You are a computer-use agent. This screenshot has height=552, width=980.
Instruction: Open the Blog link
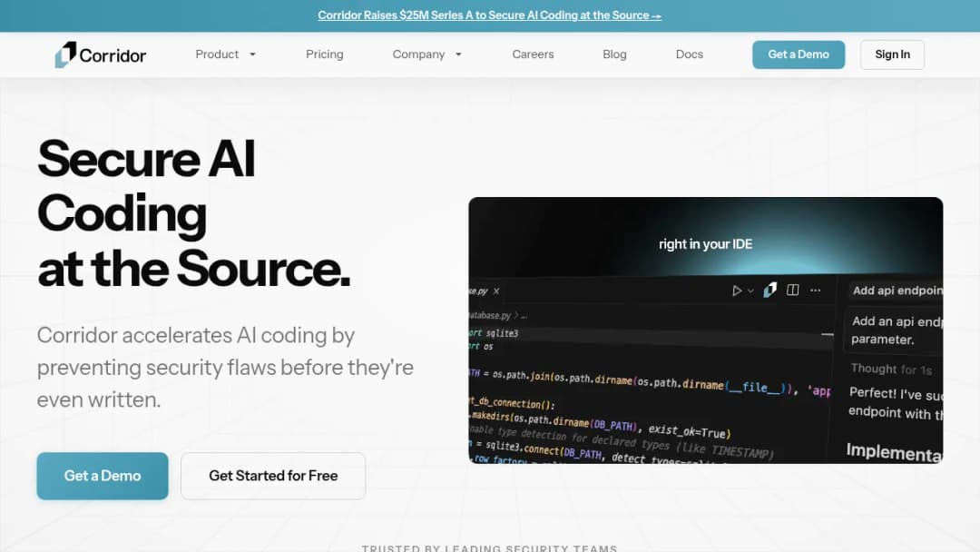coord(614,54)
